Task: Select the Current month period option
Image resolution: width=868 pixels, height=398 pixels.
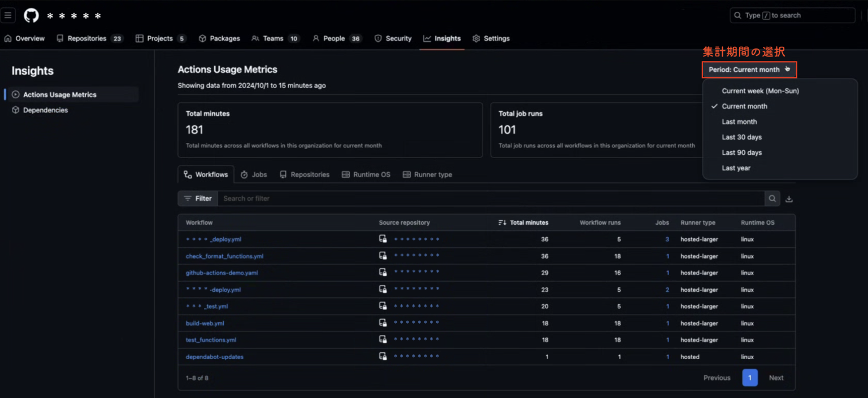Action: point(744,106)
